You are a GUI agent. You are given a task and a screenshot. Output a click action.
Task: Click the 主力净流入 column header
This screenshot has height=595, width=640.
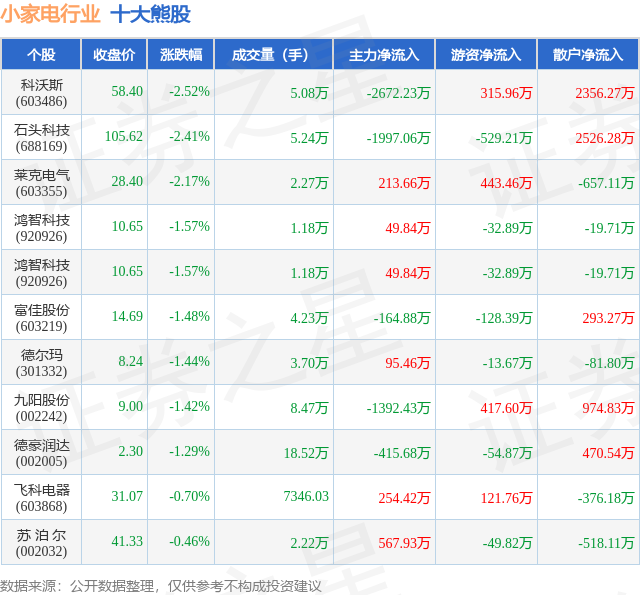[x=384, y=54]
